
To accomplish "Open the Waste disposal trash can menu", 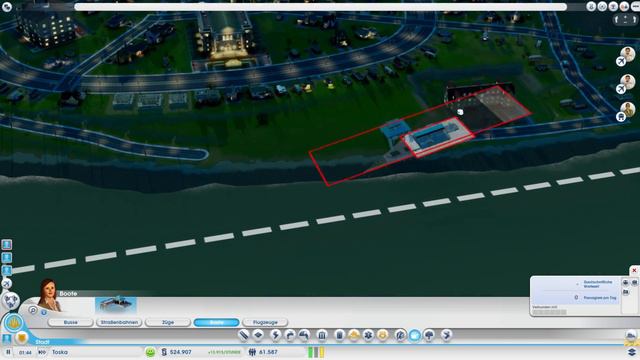I will [339, 336].
